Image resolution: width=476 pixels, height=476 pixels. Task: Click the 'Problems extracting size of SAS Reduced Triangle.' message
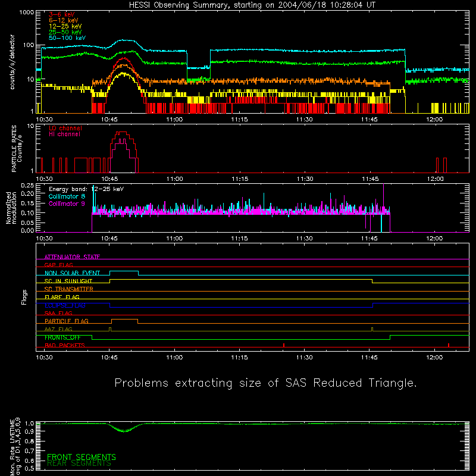click(265, 383)
